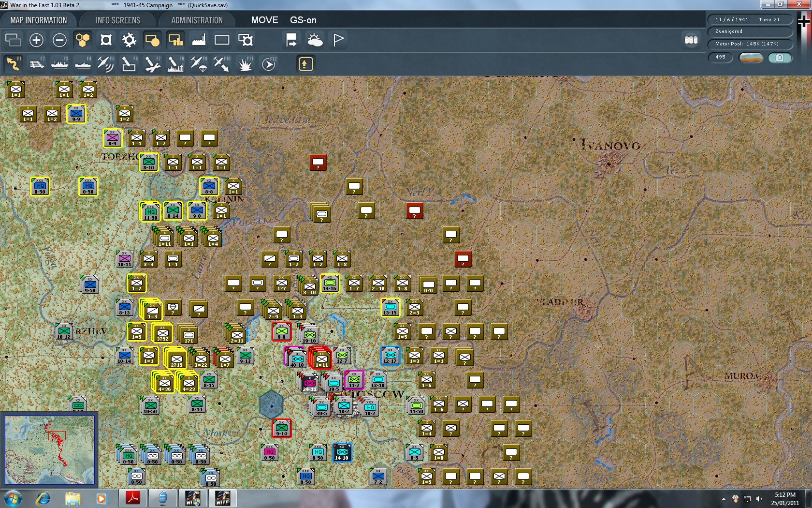Open Windows Explorer folder in taskbar
Image resolution: width=812 pixels, height=508 pixels.
[72, 498]
